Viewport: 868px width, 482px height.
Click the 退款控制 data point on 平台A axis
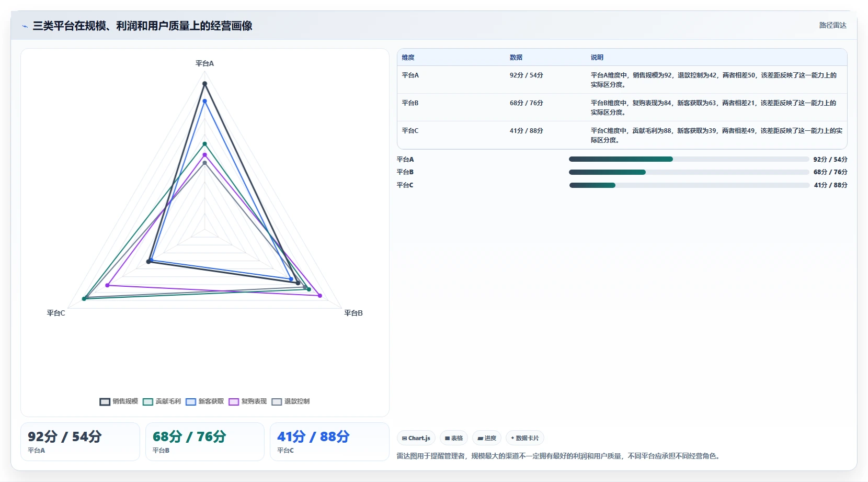coord(204,163)
